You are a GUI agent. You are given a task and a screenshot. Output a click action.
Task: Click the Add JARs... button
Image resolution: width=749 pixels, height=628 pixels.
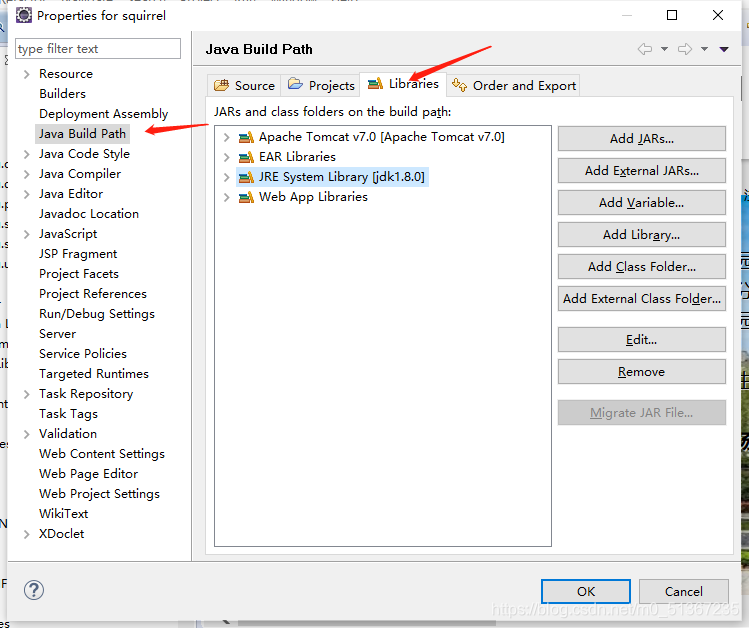click(x=642, y=138)
